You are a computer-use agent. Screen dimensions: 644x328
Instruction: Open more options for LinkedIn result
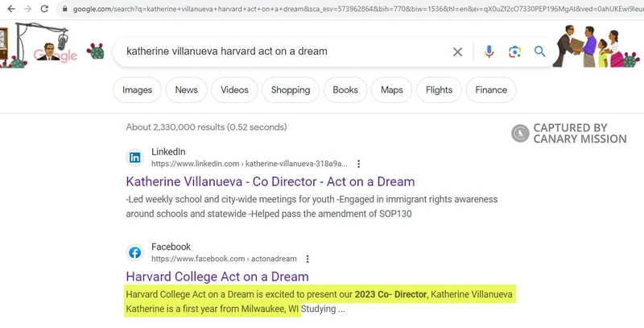[x=358, y=164]
